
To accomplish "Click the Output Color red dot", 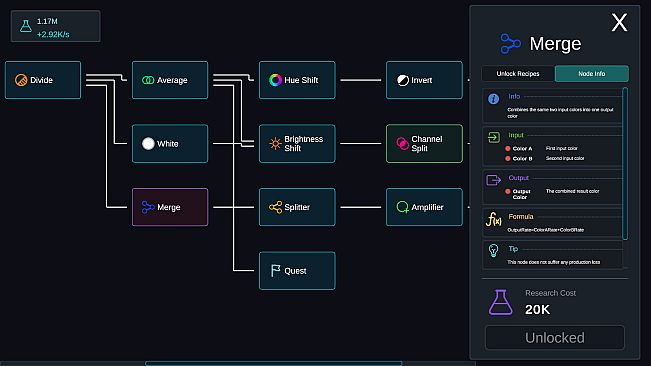I will pyautogui.click(x=508, y=191).
